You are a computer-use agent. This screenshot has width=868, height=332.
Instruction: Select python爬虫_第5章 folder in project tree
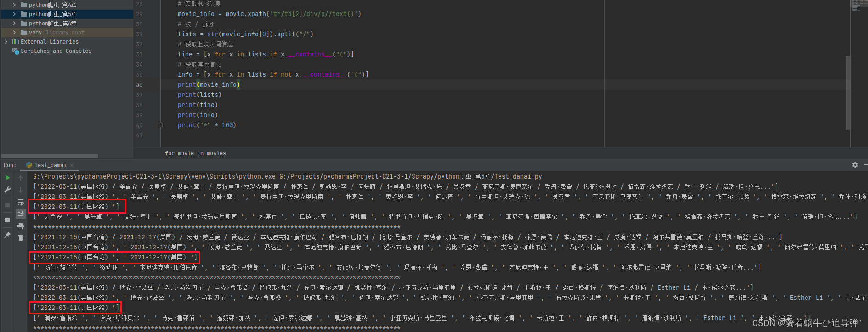[53, 14]
